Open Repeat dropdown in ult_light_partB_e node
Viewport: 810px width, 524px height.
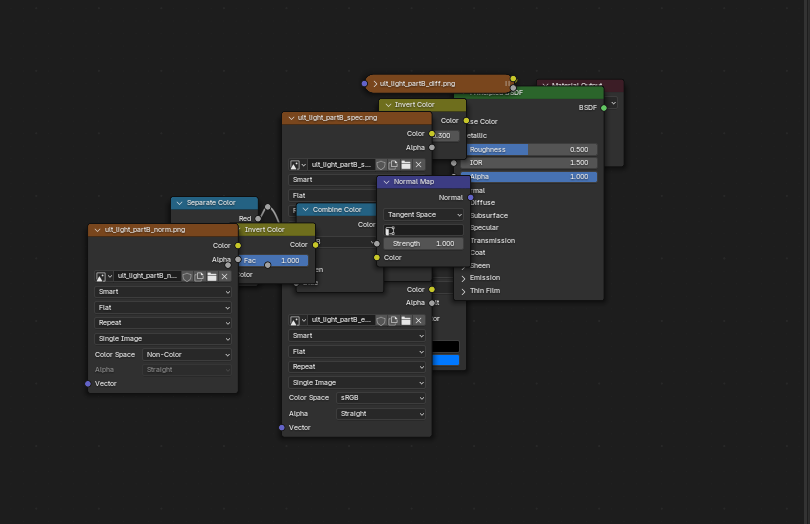pos(357,367)
